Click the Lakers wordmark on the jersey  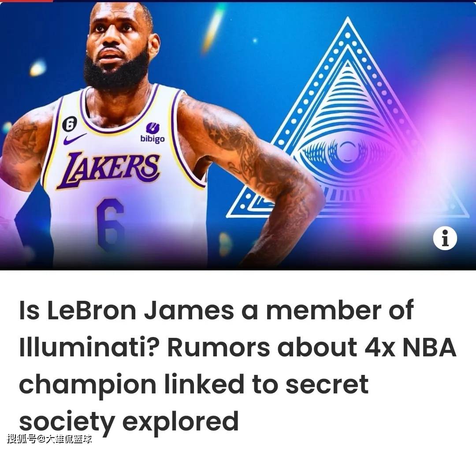108,170
